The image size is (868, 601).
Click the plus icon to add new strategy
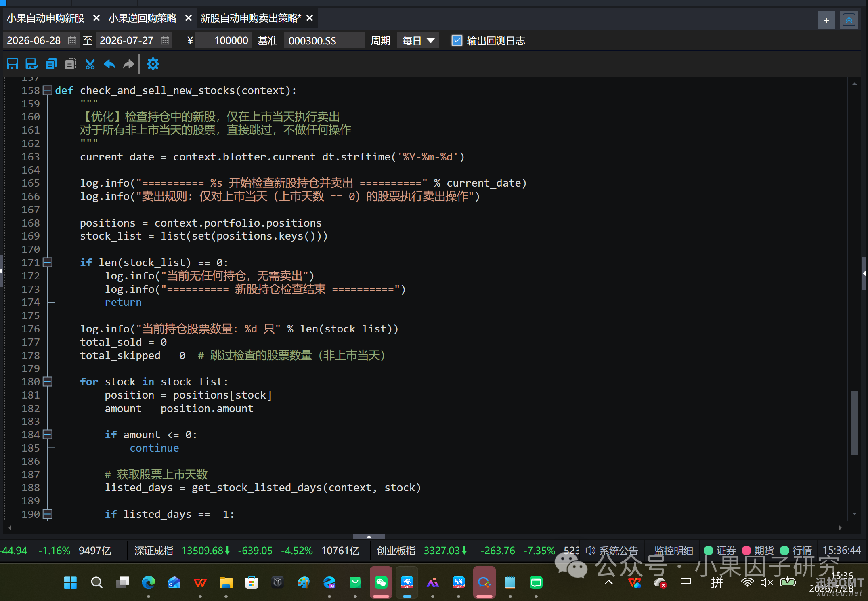click(x=826, y=20)
